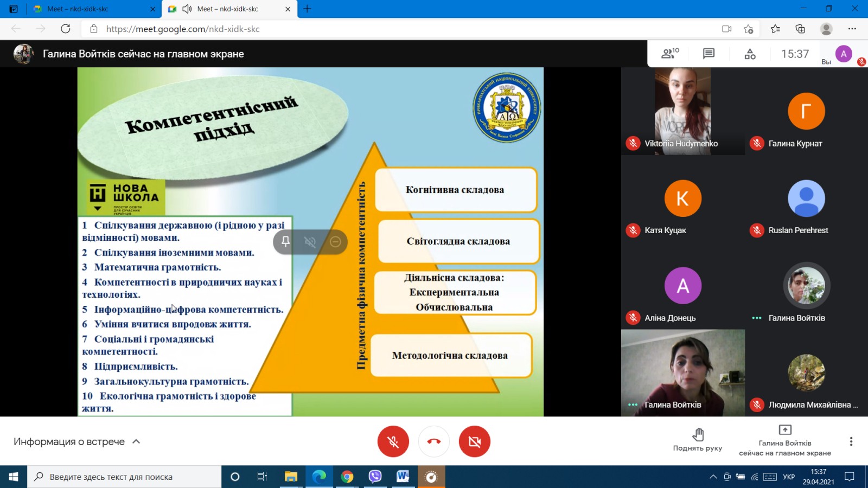Pin the presentation to screen

tap(285, 242)
